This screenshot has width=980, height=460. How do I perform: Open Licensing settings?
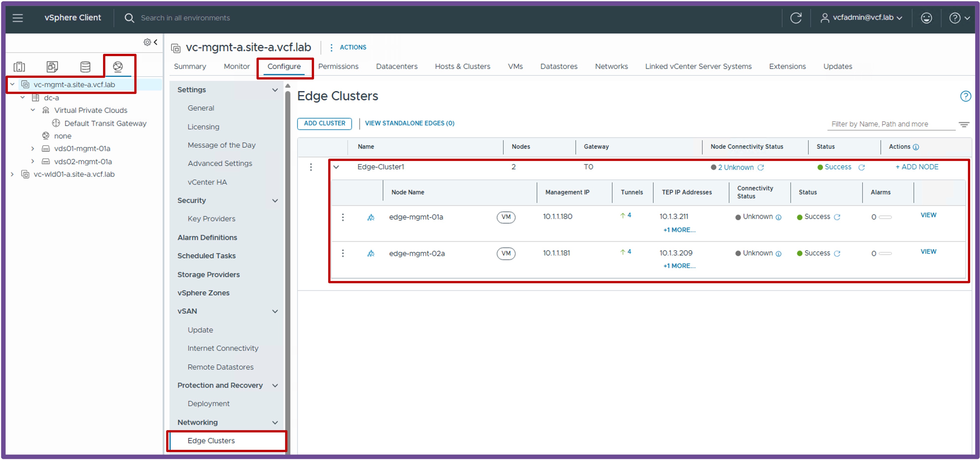coord(203,127)
